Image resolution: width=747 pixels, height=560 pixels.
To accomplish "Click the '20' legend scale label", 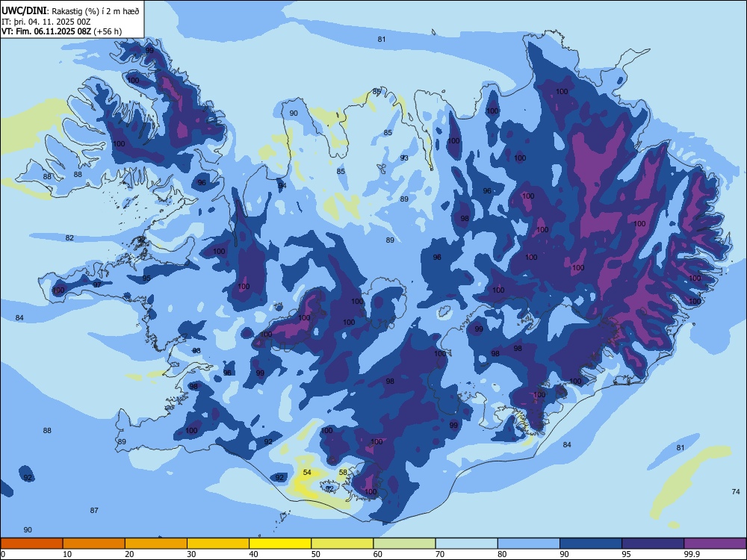I will tap(129, 554).
